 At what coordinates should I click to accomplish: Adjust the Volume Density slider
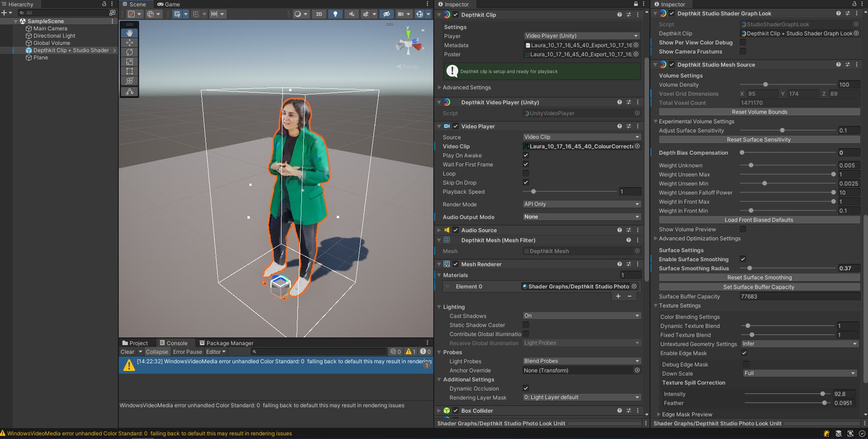[766, 85]
